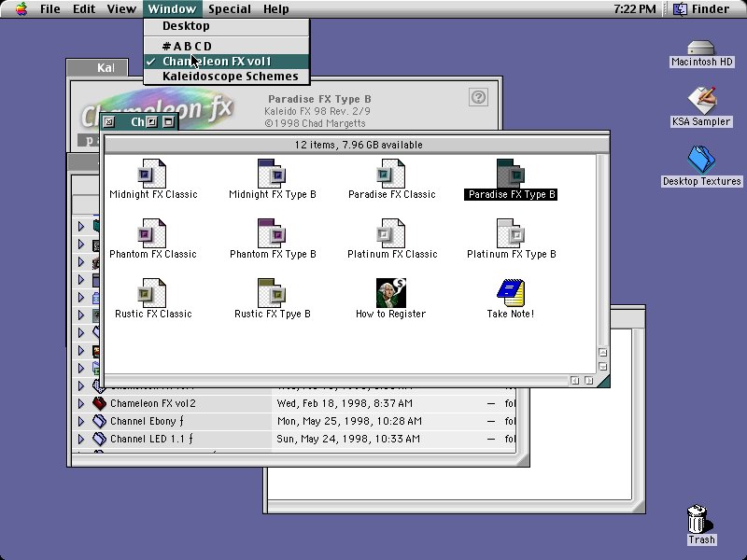Open the View menu
Image resolution: width=747 pixels, height=560 pixels.
point(121,9)
